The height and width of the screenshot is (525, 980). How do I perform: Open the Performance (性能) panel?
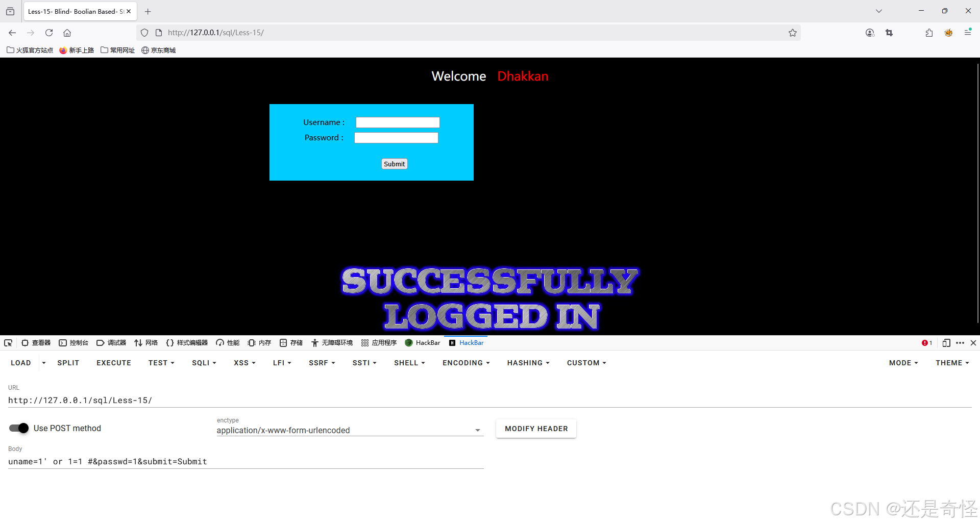(x=228, y=343)
